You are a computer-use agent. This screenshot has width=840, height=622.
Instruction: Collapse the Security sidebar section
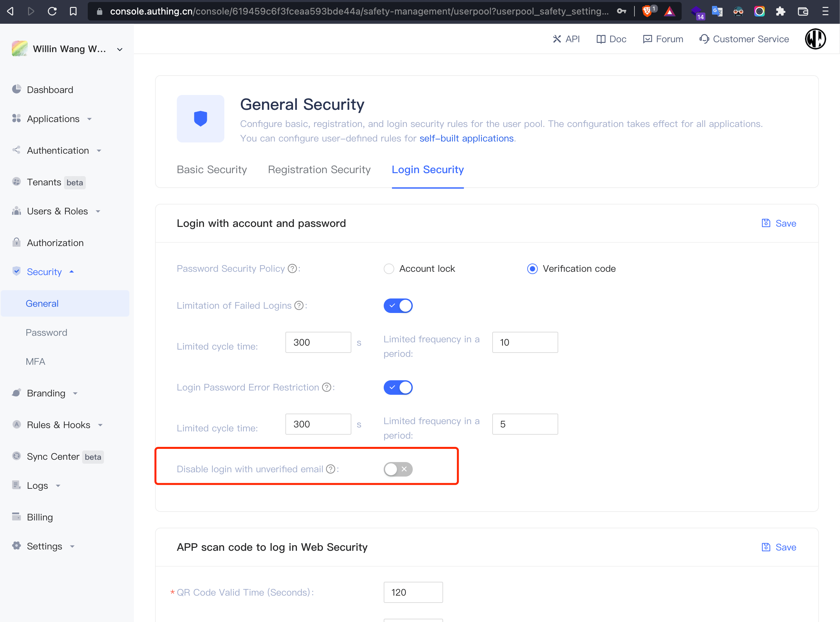[44, 272]
